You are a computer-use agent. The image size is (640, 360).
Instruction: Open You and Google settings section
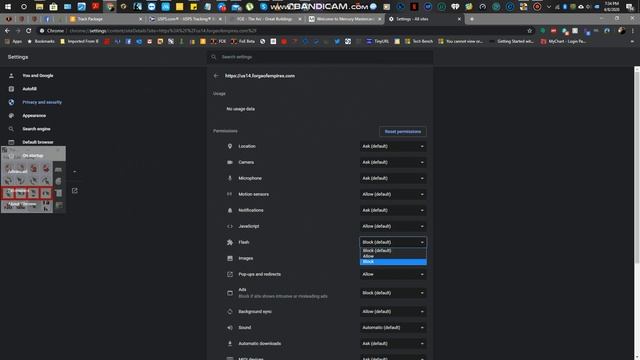click(x=38, y=76)
